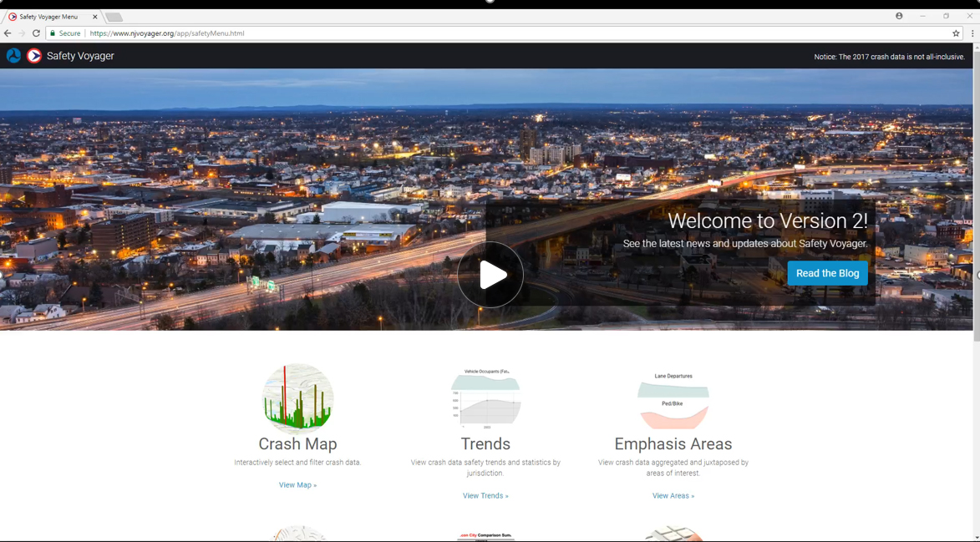
Task: Click the Welcome to Version 2! heading
Action: (x=768, y=220)
